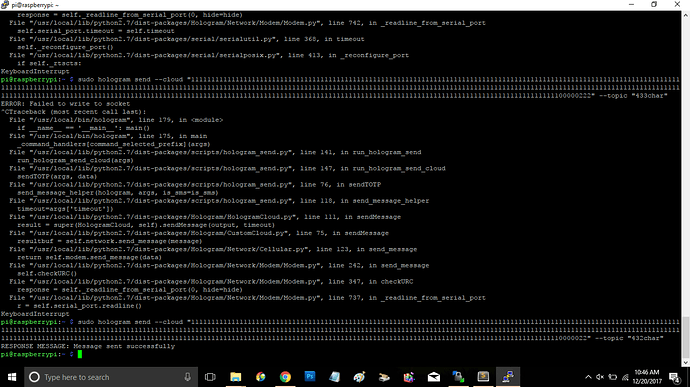This screenshot has width=690, height=387.
Task: Click 'RESPONSE MESSAGE: Message sent successfully' line
Action: [x=88, y=346]
